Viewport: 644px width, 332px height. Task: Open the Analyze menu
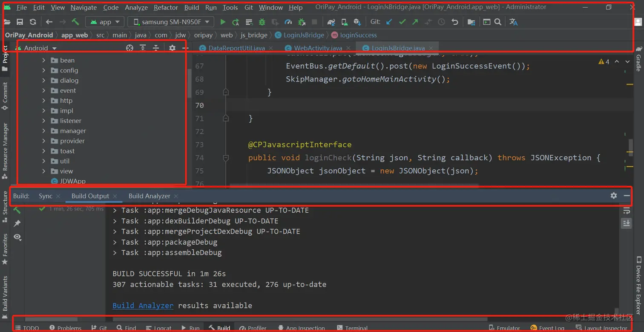pyautogui.click(x=136, y=7)
